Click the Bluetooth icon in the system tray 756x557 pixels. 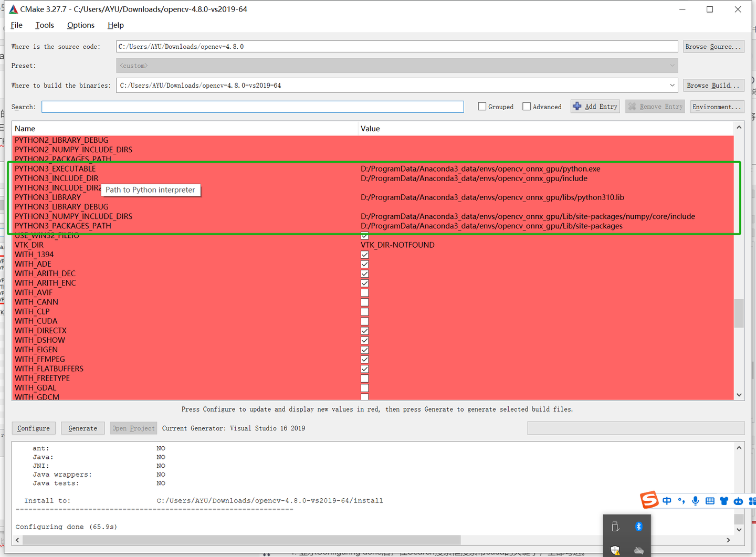pos(639,526)
